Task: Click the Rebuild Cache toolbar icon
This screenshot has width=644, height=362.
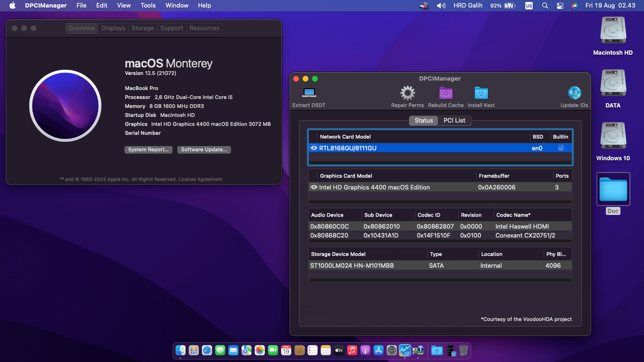Action: 446,92
